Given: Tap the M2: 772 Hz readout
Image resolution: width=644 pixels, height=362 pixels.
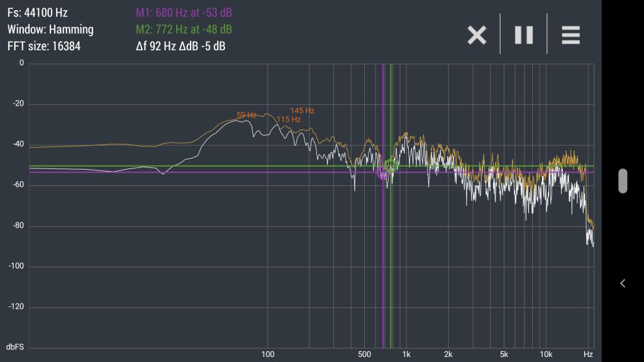Looking at the screenshot, I should point(184,29).
